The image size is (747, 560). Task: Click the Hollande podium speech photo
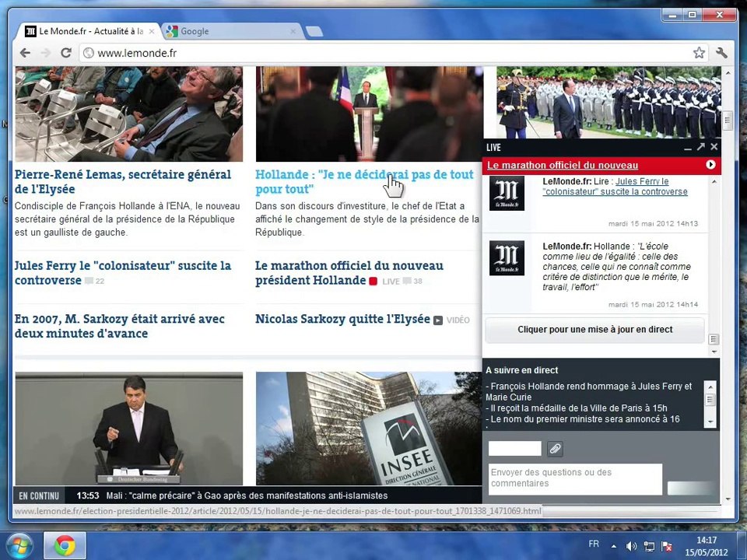[x=369, y=114]
